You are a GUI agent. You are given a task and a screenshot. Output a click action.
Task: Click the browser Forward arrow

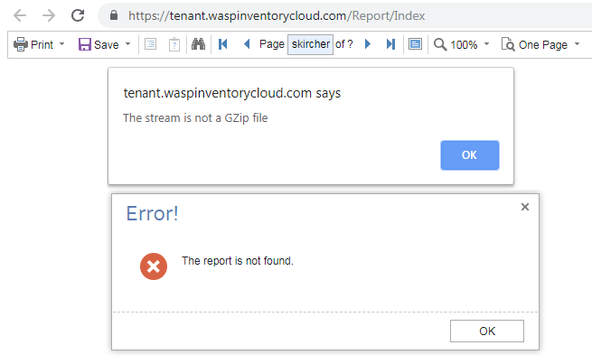(x=49, y=15)
